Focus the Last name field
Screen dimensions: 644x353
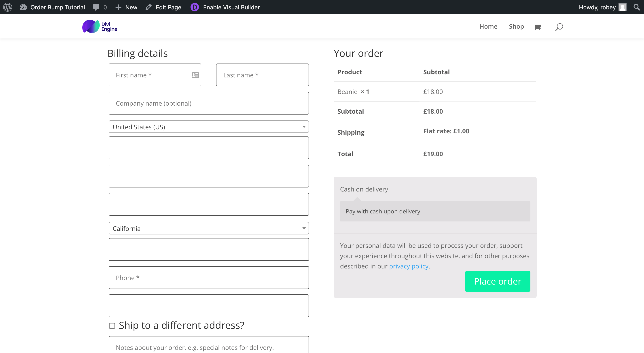(x=262, y=75)
